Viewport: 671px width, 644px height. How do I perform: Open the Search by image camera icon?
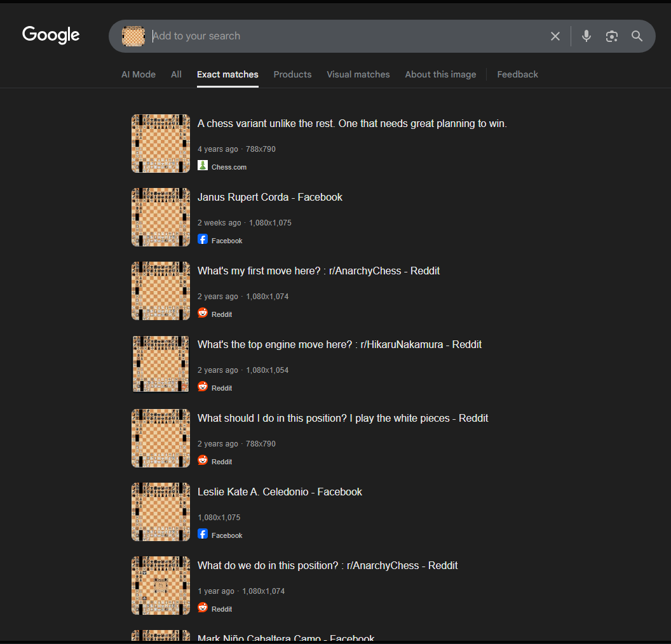(x=612, y=36)
